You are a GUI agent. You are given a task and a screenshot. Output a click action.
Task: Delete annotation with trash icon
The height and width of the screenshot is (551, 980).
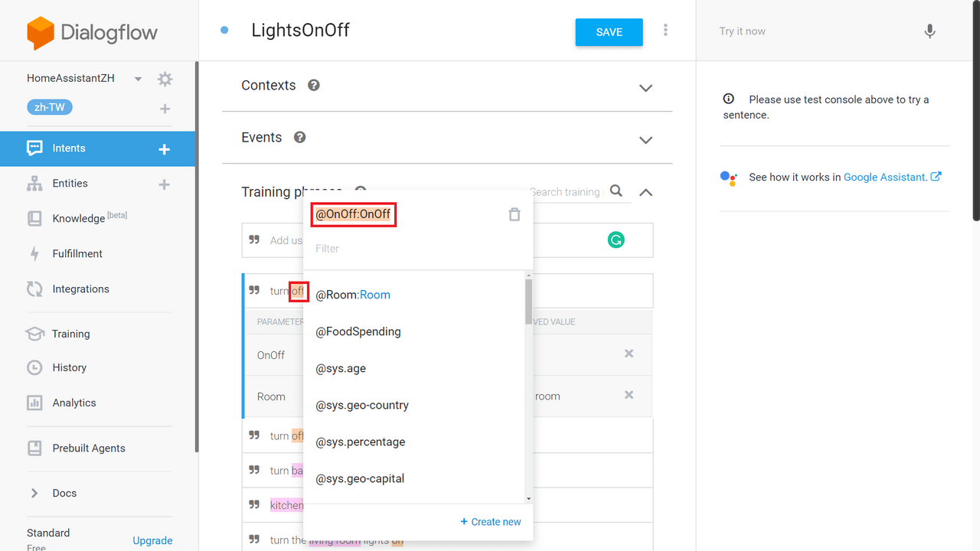(514, 215)
